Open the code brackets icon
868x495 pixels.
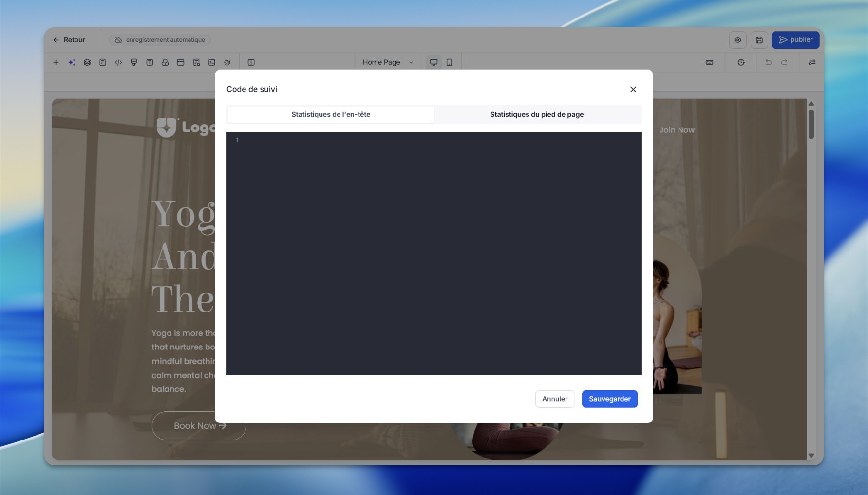118,62
